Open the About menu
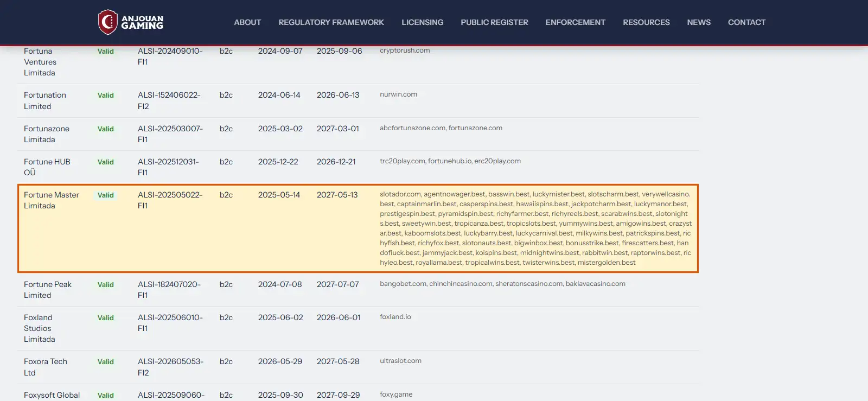The width and height of the screenshot is (868, 401). (247, 22)
